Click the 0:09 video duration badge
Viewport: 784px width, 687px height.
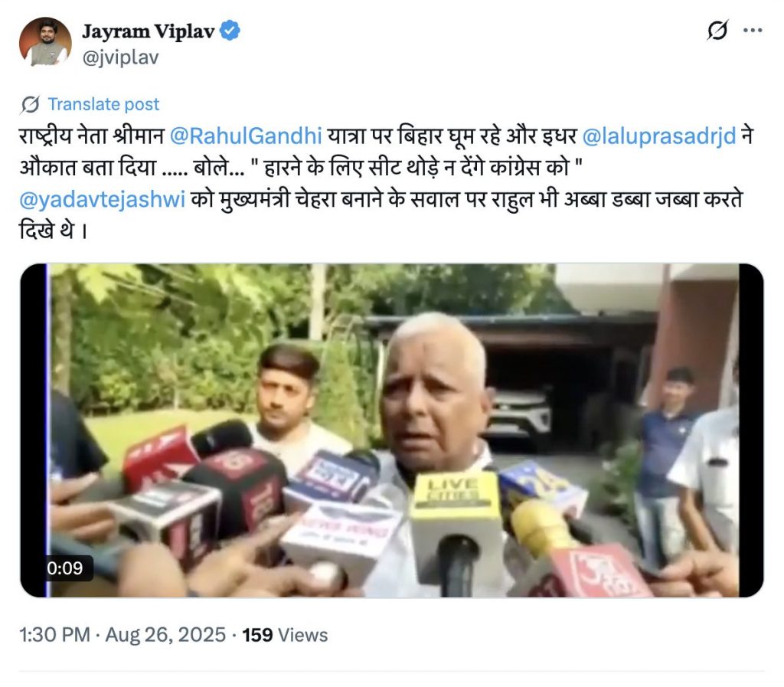coord(64,568)
